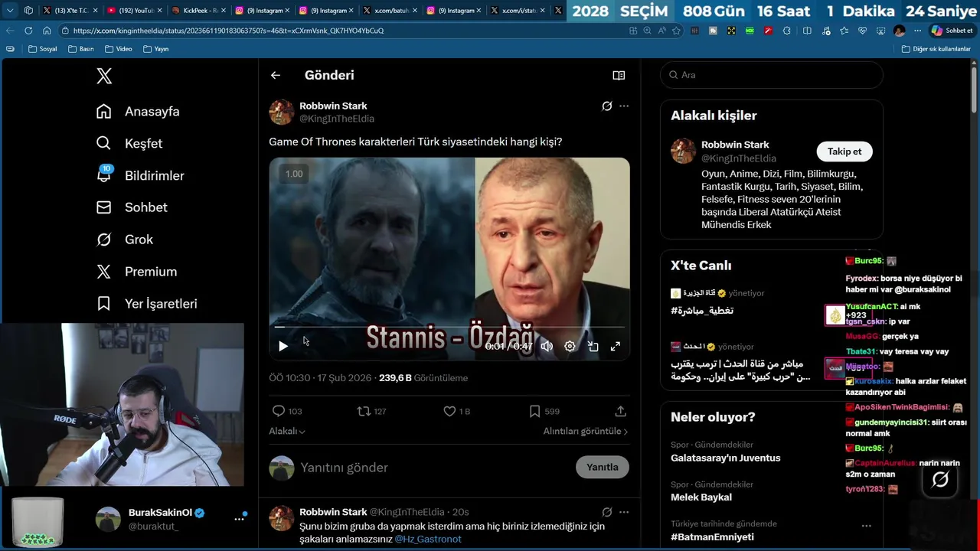The width and height of the screenshot is (980, 551).
Task: Open the X logo home link
Action: pos(104,76)
